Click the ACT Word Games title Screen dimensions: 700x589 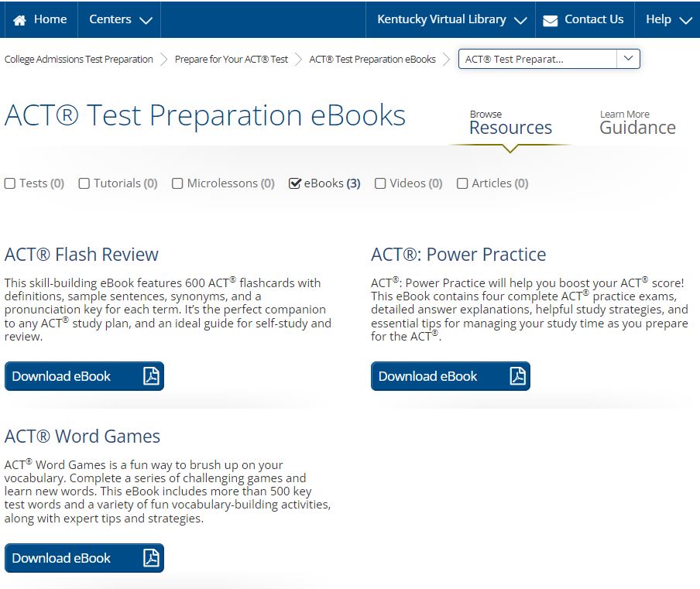coord(82,436)
